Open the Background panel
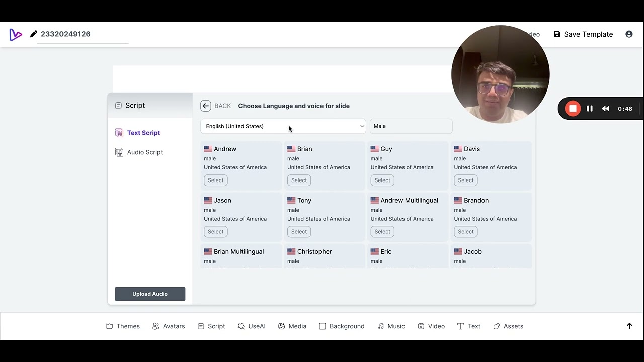Viewport: 644px width, 362px height. [342, 326]
